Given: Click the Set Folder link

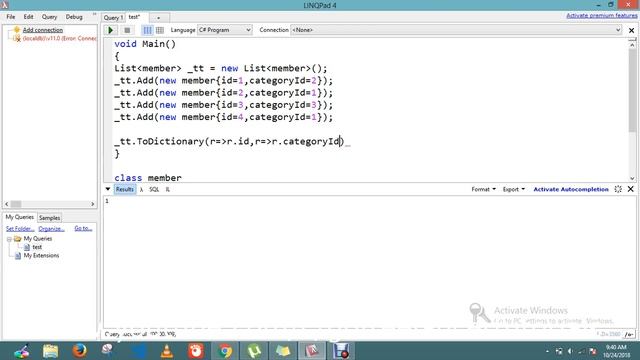Looking at the screenshot, I should coord(20,229).
